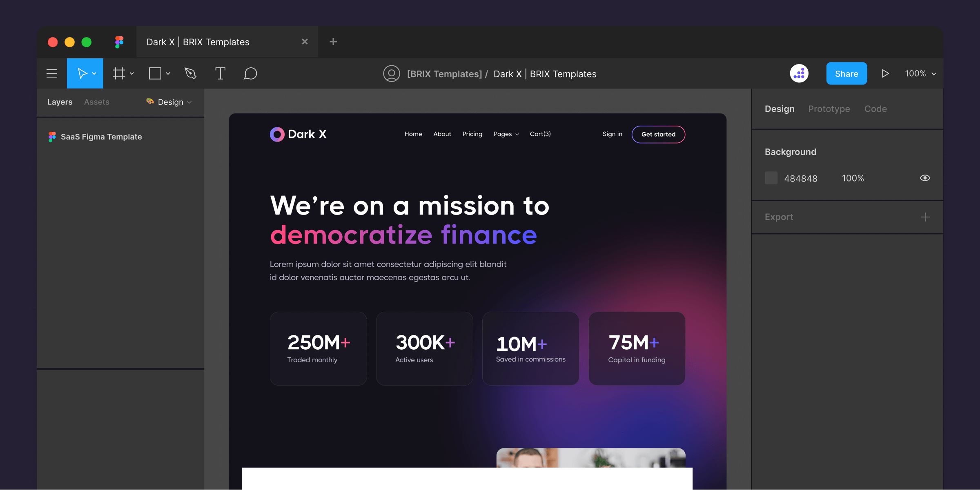Select the Pen tool in toolbar
This screenshot has height=490, width=980.
coord(191,73)
